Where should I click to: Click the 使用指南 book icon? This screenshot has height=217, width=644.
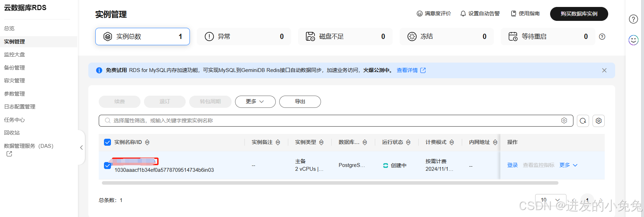pos(514,14)
